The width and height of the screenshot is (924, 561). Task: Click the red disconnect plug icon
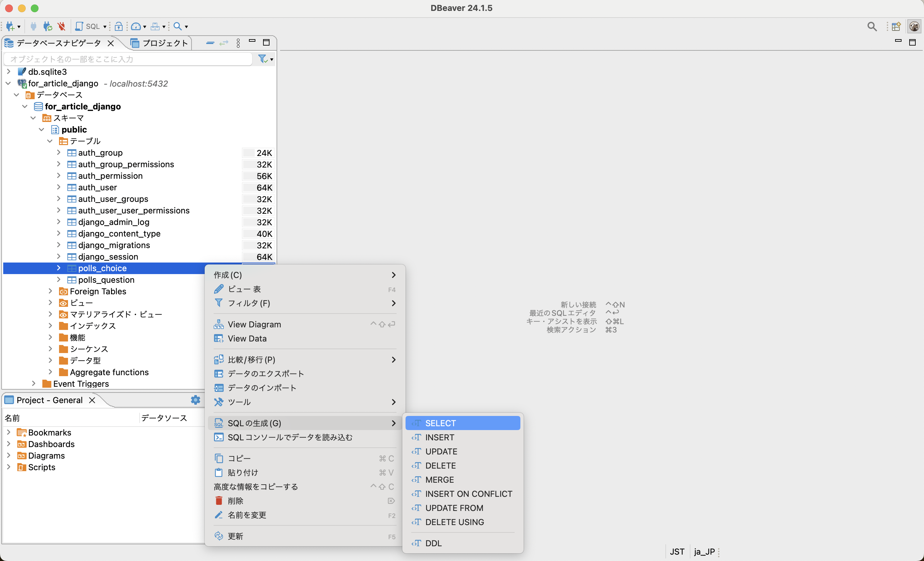[62, 26]
